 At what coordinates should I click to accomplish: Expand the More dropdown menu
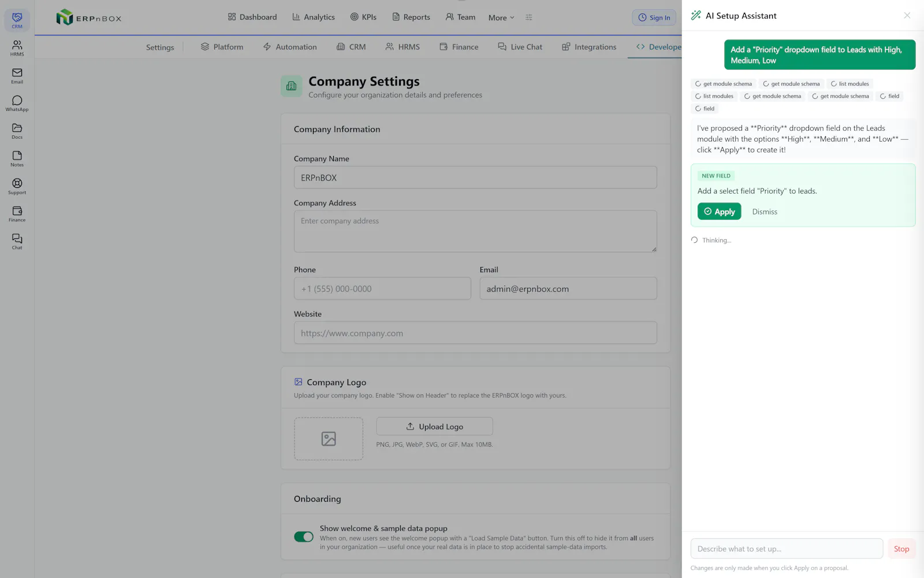pyautogui.click(x=501, y=17)
